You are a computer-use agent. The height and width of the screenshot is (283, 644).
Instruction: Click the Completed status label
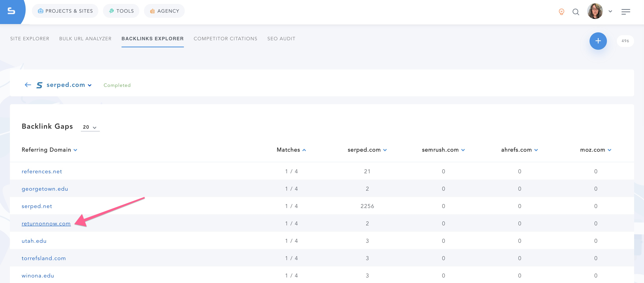[117, 85]
